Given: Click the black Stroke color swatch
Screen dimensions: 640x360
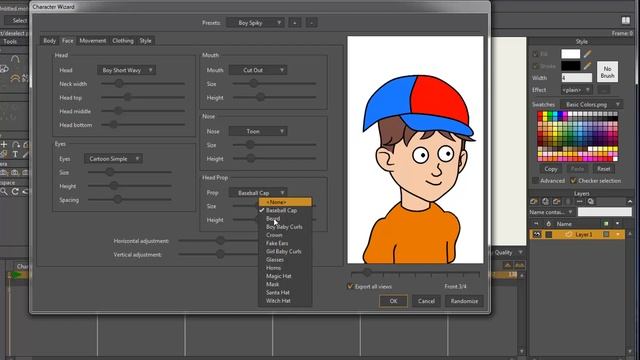Looking at the screenshot, I should (x=571, y=66).
